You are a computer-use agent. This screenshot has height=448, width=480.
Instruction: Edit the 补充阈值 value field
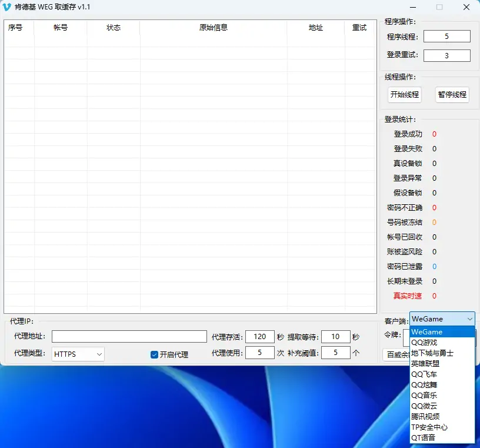click(335, 353)
